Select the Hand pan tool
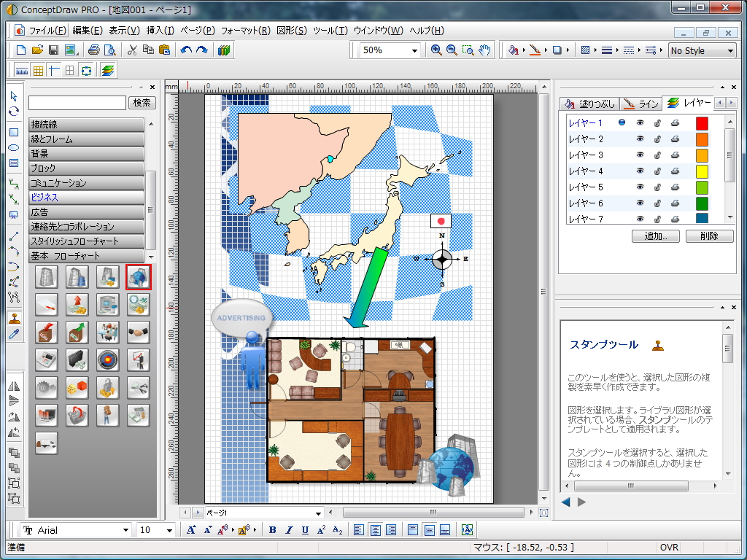 484,50
